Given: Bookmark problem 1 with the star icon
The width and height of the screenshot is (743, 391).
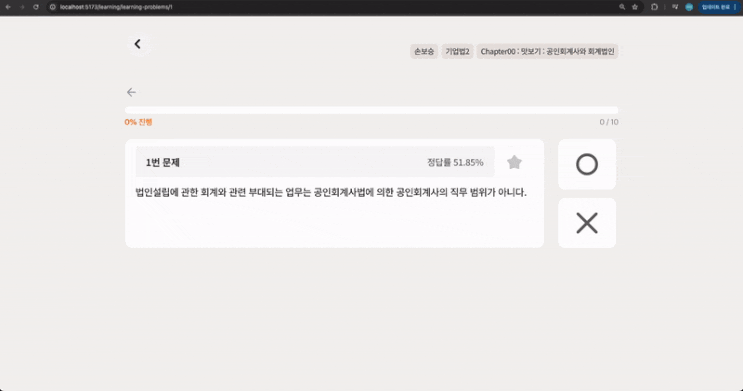Looking at the screenshot, I should point(514,163).
